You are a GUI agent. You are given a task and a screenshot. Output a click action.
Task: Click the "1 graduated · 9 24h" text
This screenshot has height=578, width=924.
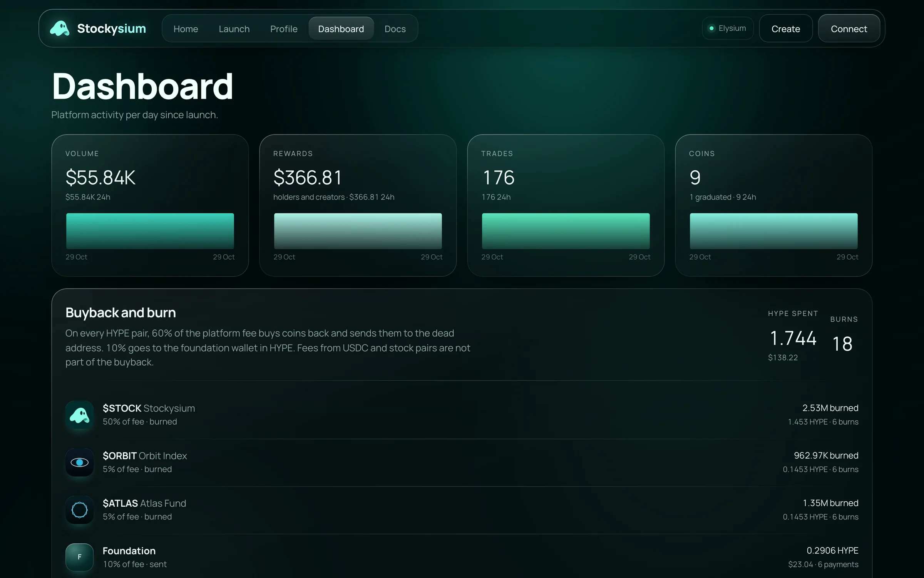tap(723, 197)
